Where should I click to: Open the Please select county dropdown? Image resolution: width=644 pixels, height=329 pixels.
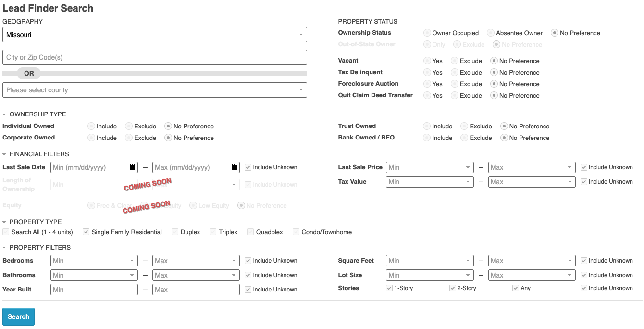tap(155, 90)
